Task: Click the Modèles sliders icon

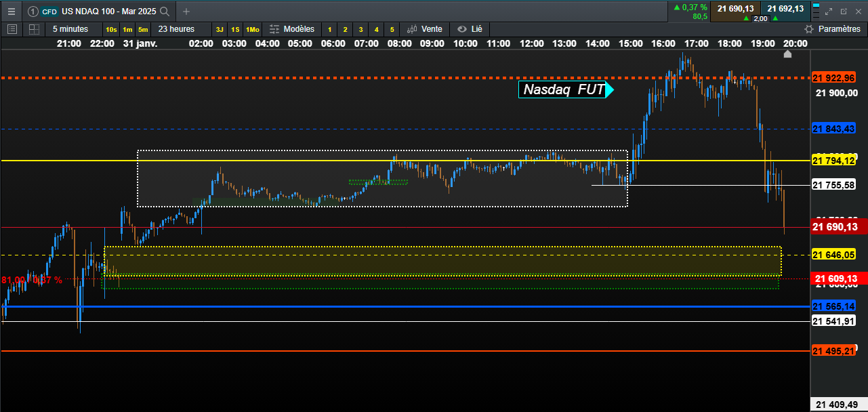Action: [274, 29]
